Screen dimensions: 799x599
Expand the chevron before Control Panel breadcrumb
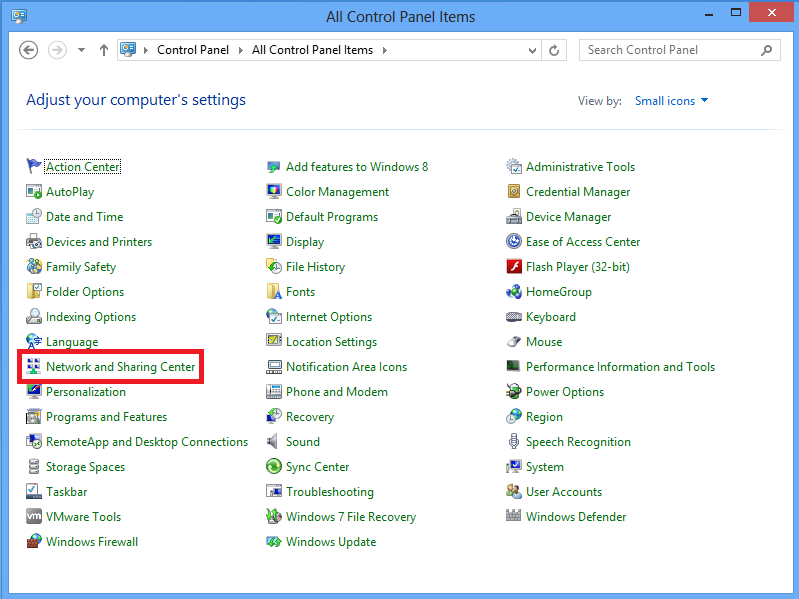(146, 50)
